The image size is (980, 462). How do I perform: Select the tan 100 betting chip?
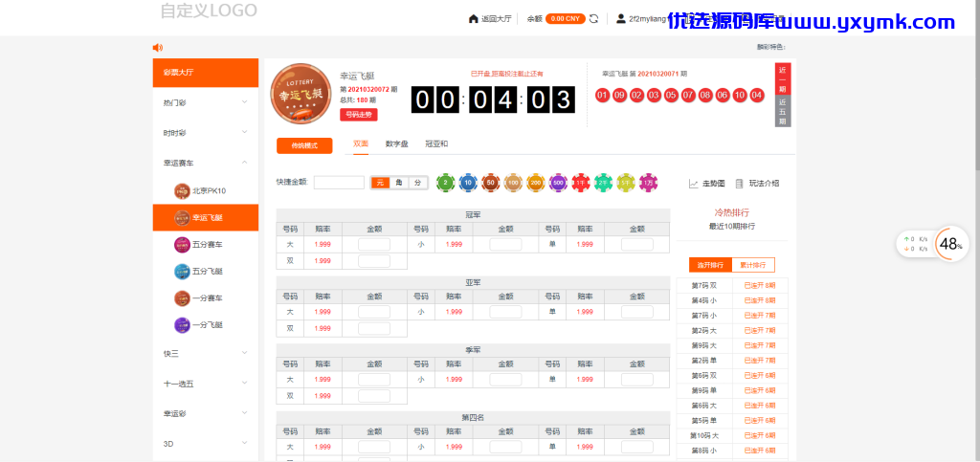tap(513, 183)
